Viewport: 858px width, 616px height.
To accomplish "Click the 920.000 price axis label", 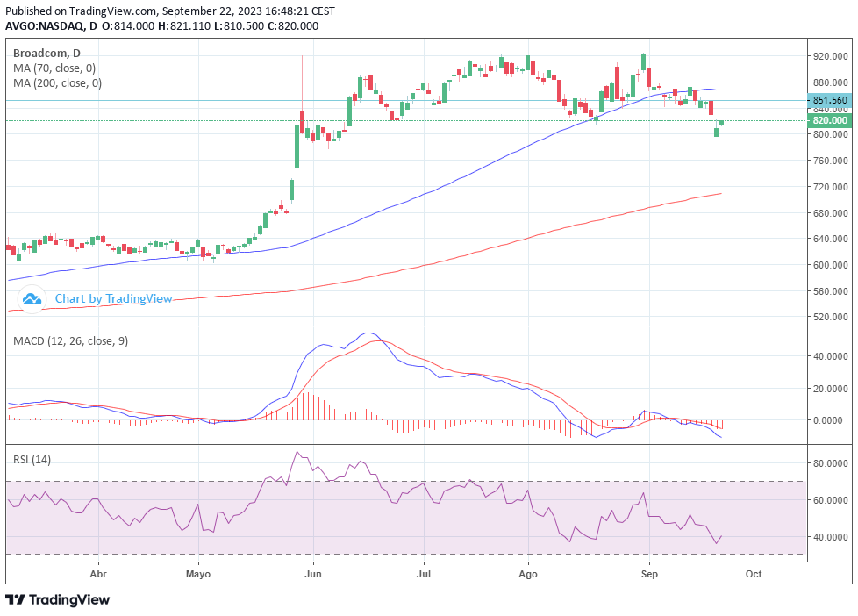I will tap(831, 56).
